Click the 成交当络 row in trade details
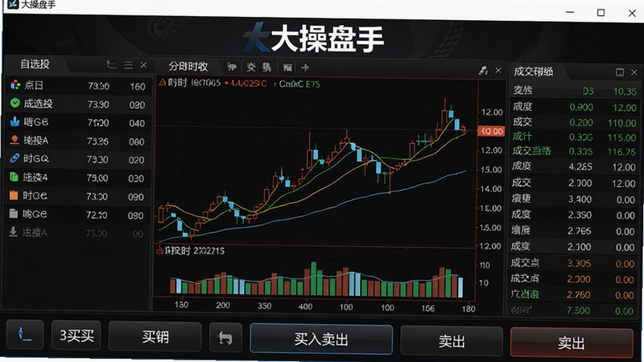The width and height of the screenshot is (644, 362). [x=574, y=151]
